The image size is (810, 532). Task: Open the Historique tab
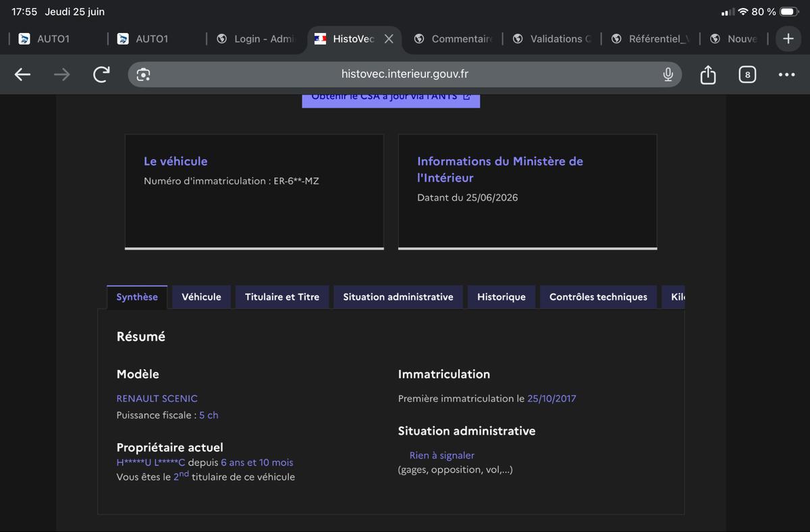(502, 297)
